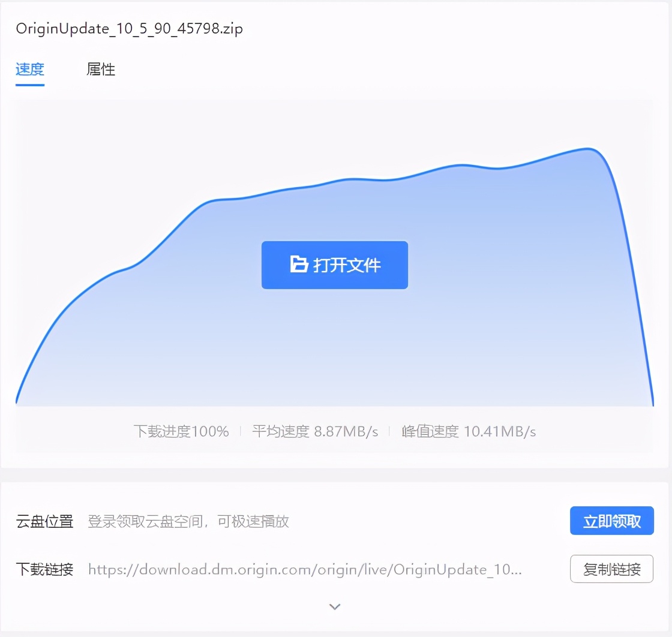Click the blue underline beneath 速度 tab
This screenshot has height=637, width=672.
tap(29, 85)
